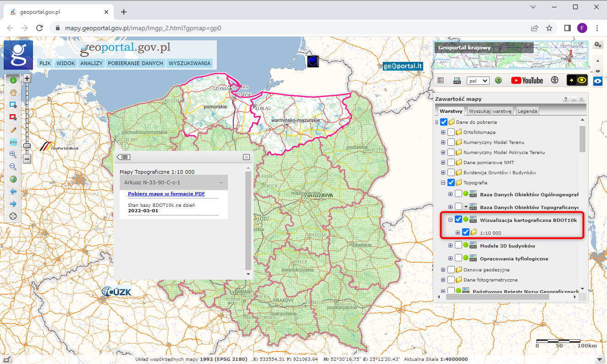This screenshot has width=607, height=364.
Task: Uncheck the Wizualizacja kartograficzna BDOT10k layer
Action: pos(458,219)
